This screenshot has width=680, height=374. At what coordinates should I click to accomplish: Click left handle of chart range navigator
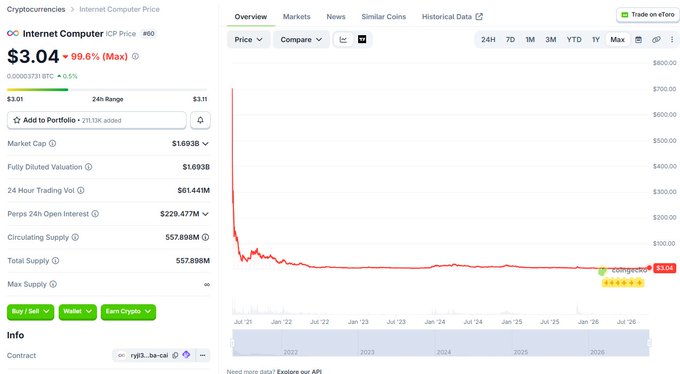[x=232, y=343]
